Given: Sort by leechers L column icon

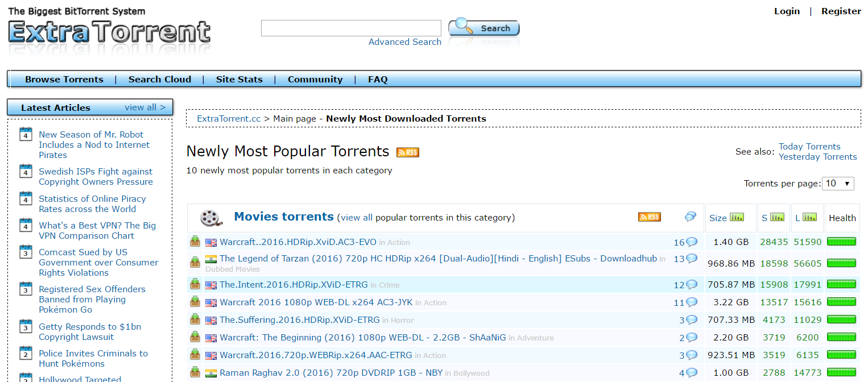Looking at the screenshot, I should coord(810,217).
